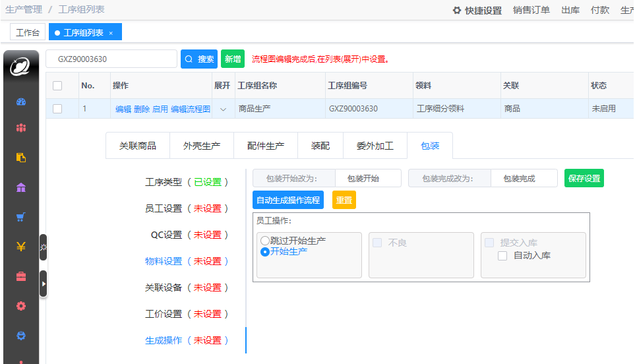Click the 快捷设置 label in the top bar

coord(483,11)
